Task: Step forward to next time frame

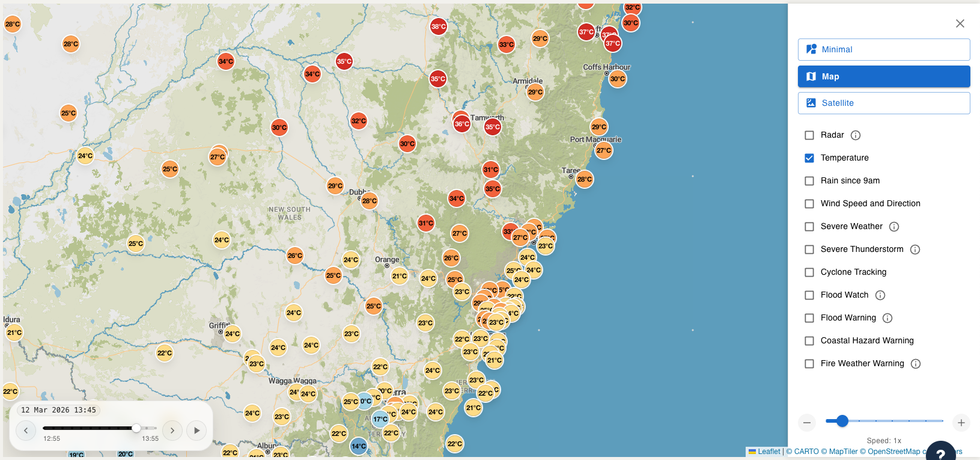Action: tap(172, 431)
